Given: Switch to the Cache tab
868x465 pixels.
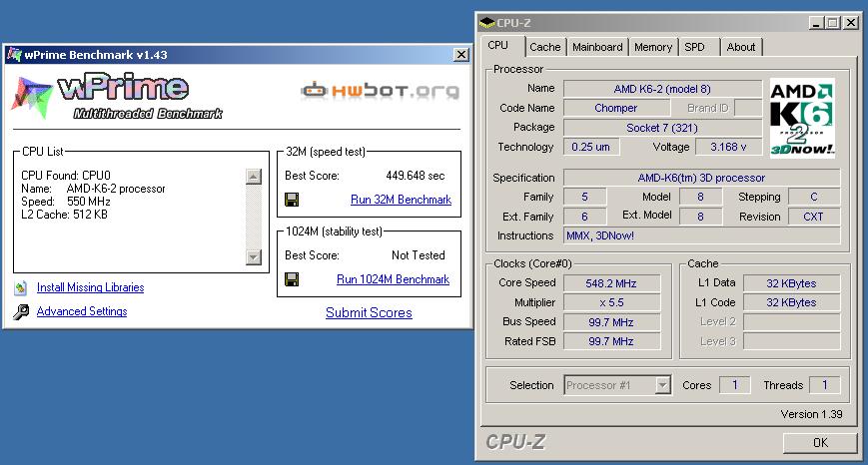Looking at the screenshot, I should [544, 47].
